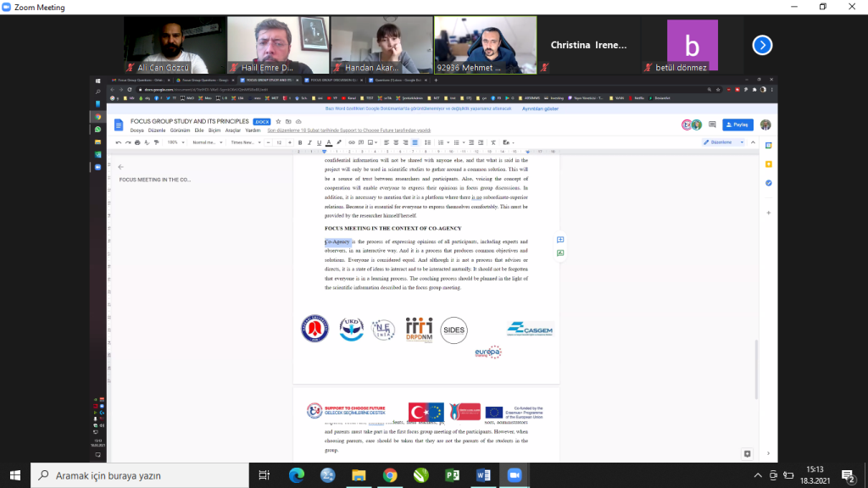The height and width of the screenshot is (488, 868).
Task: Open the Times New Roman font dropdown
Action: point(246,142)
